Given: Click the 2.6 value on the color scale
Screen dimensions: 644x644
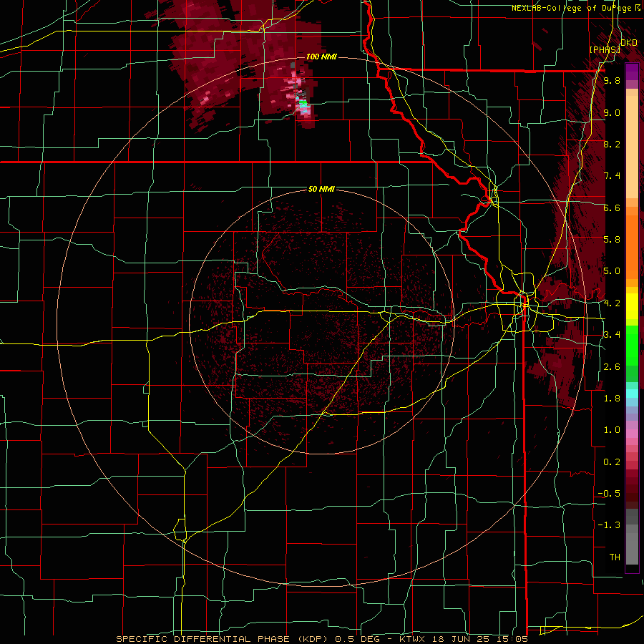Looking at the screenshot, I should [x=612, y=367].
